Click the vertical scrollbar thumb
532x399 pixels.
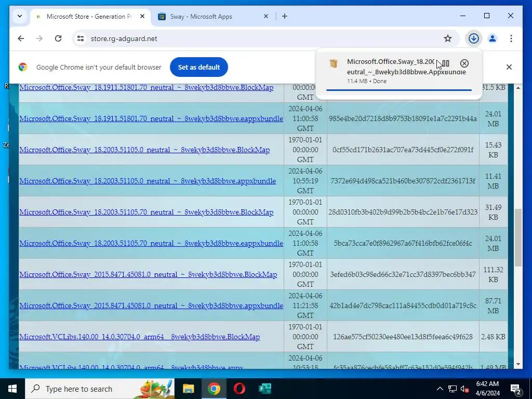518,237
